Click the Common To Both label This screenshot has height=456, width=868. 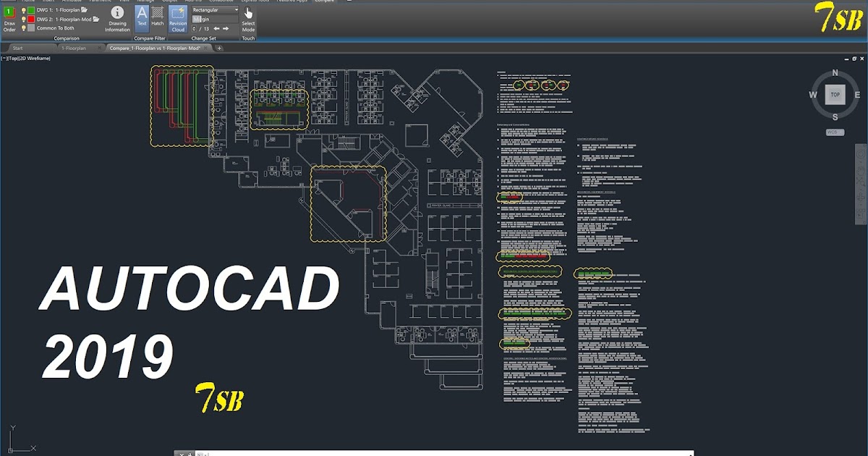tap(55, 28)
